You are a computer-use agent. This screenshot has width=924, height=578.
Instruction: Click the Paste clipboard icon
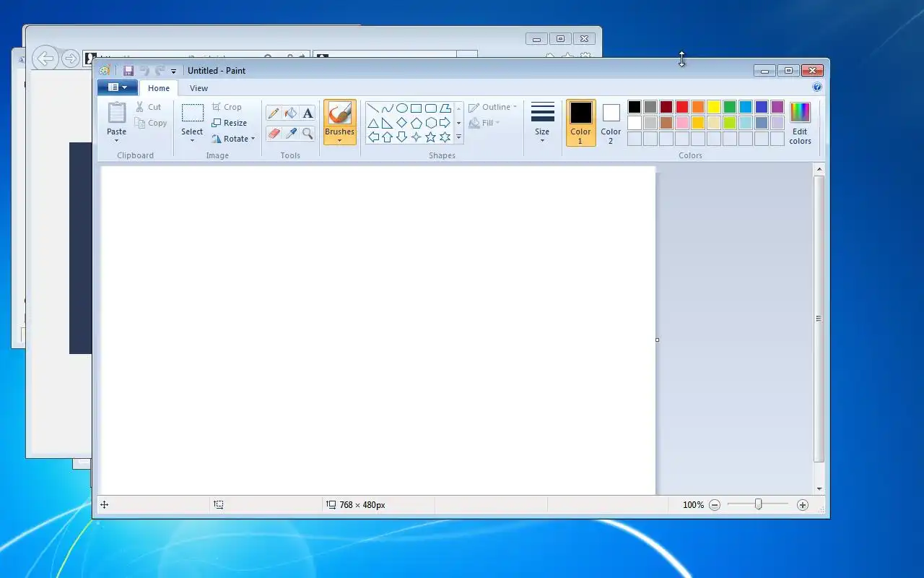[x=116, y=113]
